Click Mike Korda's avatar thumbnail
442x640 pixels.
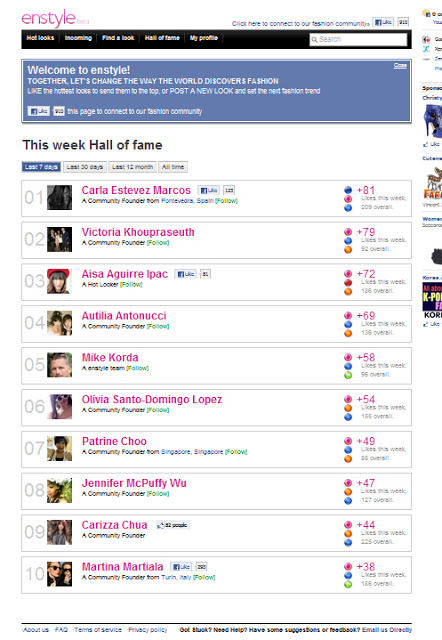pyautogui.click(x=59, y=365)
